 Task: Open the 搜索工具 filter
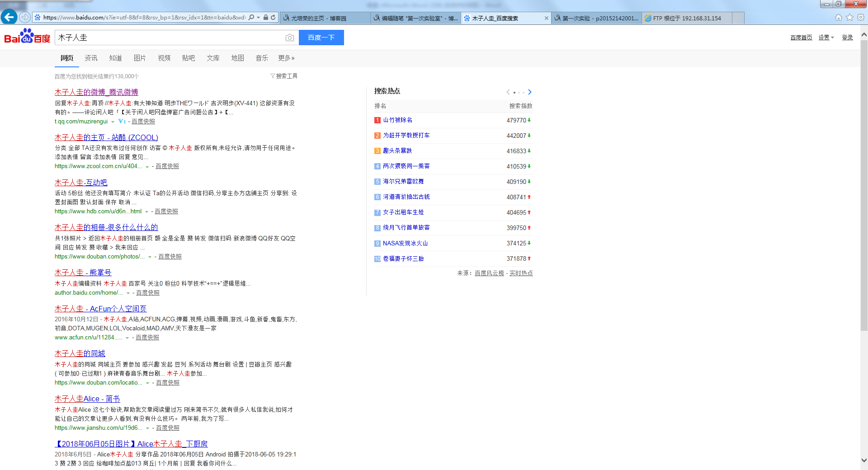point(284,76)
